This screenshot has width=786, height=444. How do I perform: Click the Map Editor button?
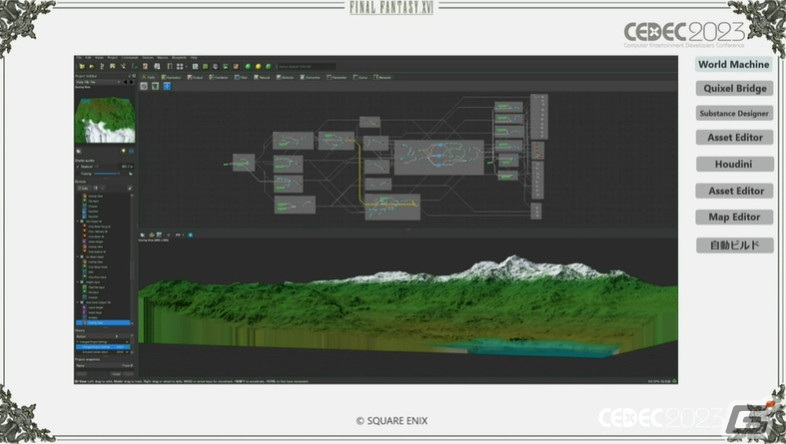734,217
